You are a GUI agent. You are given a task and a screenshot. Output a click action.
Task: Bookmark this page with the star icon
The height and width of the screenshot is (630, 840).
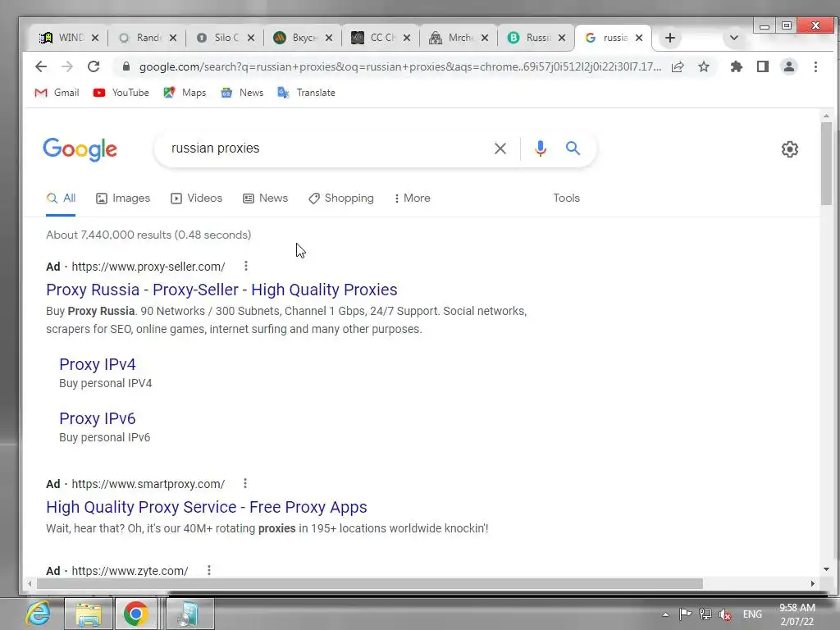pyautogui.click(x=704, y=66)
